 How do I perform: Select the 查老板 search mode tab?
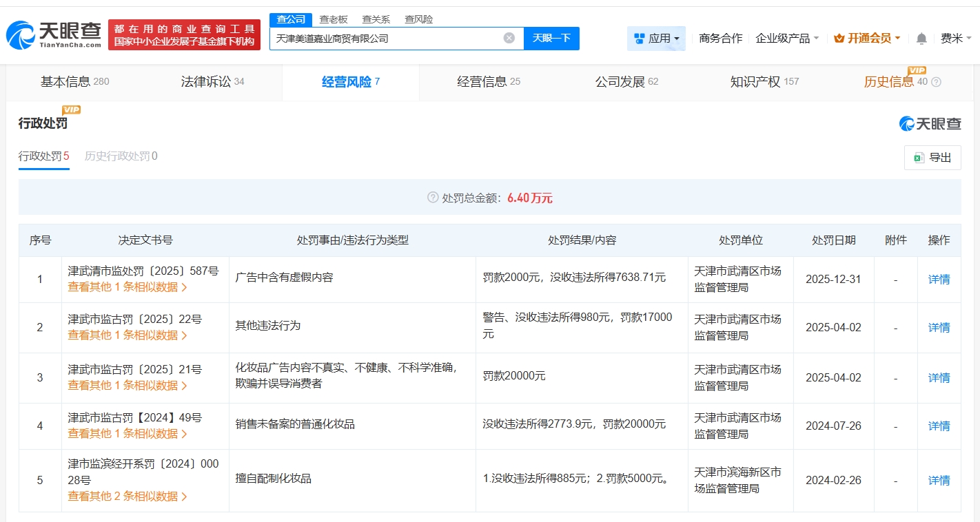coord(333,19)
